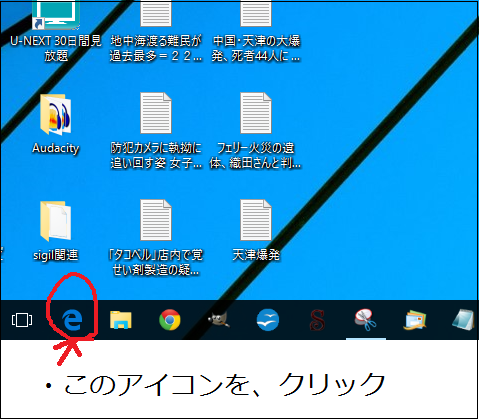Image resolution: width=479 pixels, height=420 pixels.
Task: Select the 「タコベル」店内で覚せい剤製造 file icon
Action: click(x=156, y=220)
